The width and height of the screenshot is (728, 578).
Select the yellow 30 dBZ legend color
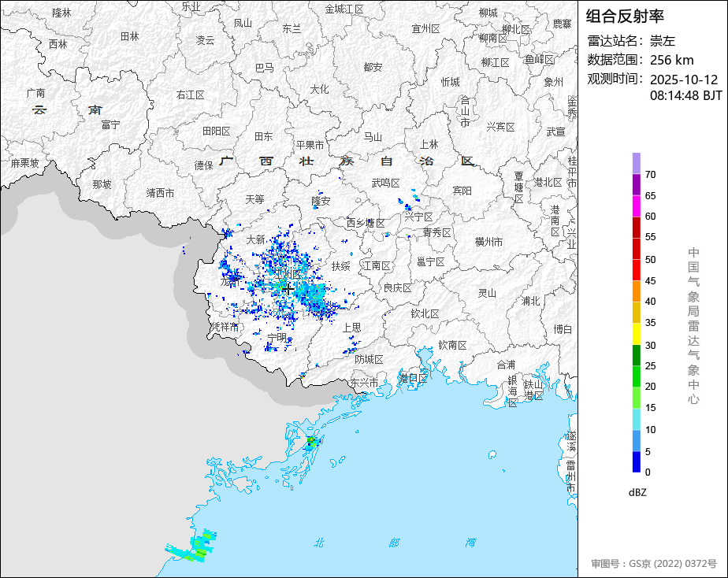pyautogui.click(x=636, y=334)
